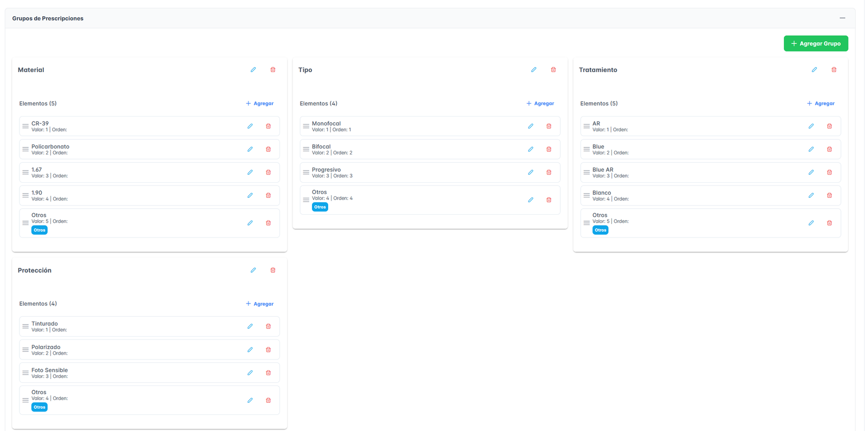The height and width of the screenshot is (431, 868).
Task: Delete the Policarbonato element
Action: point(268,150)
